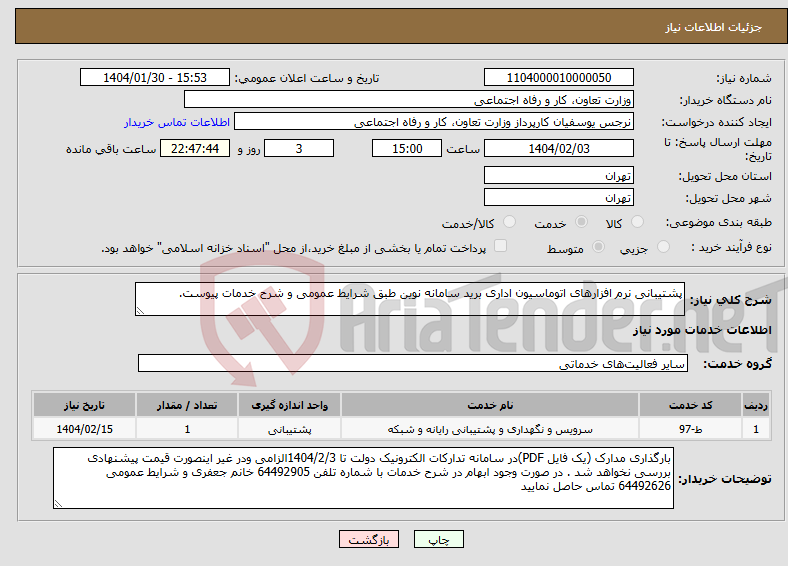This screenshot has height=566, width=788.
Task: Click the نوع فرآیند خرید label
Action: pyautogui.click(x=732, y=247)
